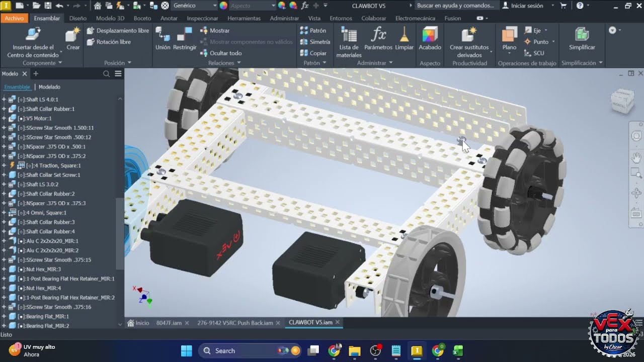Click the Unión relationship tool

(163, 39)
